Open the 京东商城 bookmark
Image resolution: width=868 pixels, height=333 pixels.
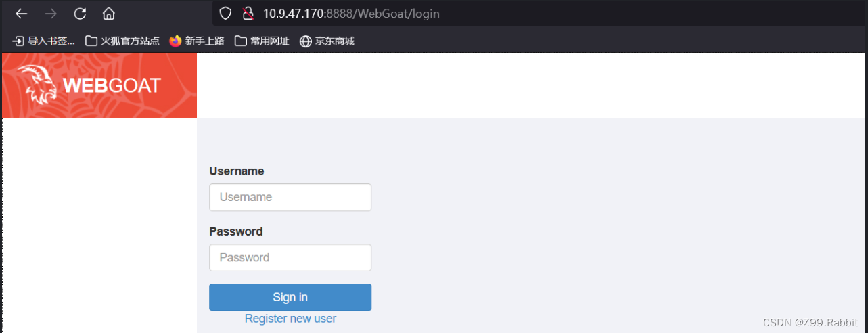pos(327,41)
